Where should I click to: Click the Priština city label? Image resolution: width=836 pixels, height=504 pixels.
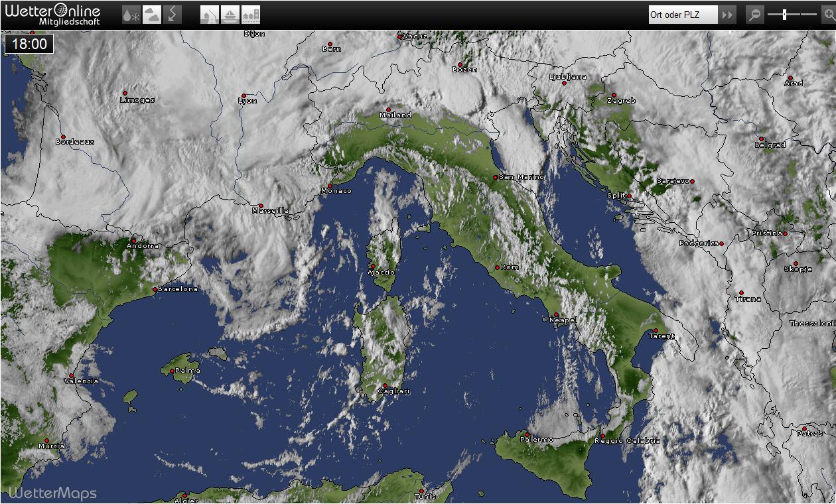click(766, 233)
